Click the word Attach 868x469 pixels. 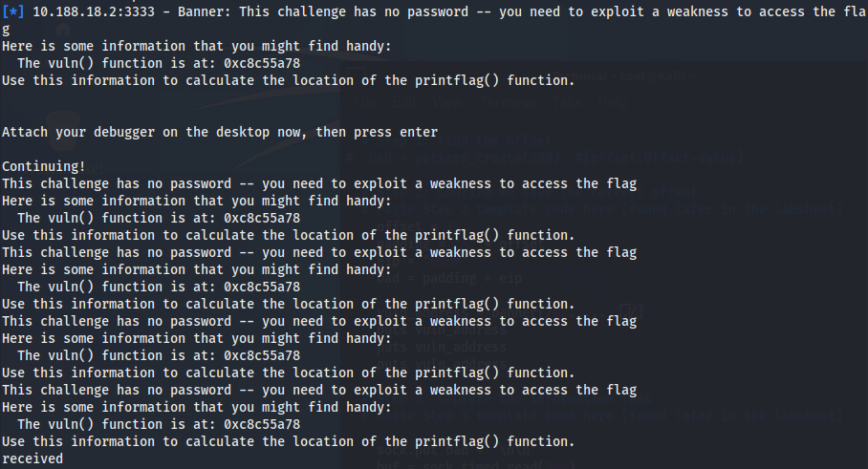(25, 132)
